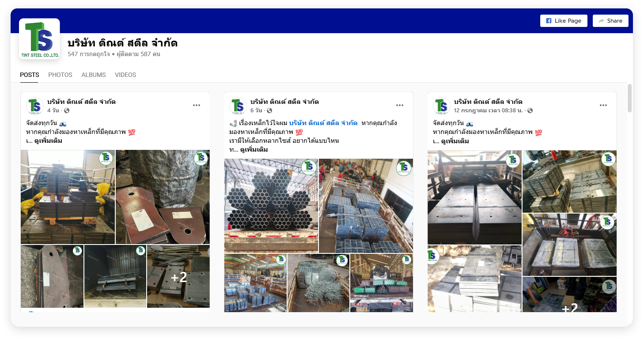Viewport: 644px width, 340px height.
Task: Switch to the POSTS tab
Action: coord(30,75)
